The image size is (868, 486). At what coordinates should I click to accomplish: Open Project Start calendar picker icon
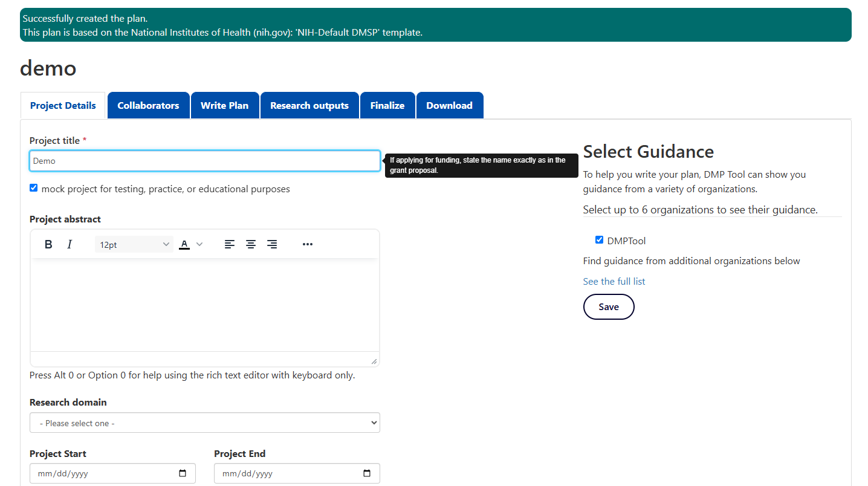(x=183, y=473)
